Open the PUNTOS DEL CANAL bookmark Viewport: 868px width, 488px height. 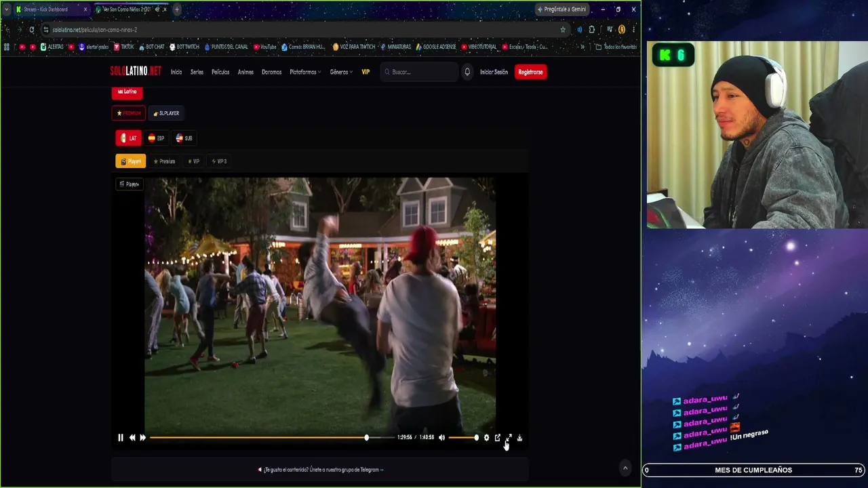(x=226, y=47)
